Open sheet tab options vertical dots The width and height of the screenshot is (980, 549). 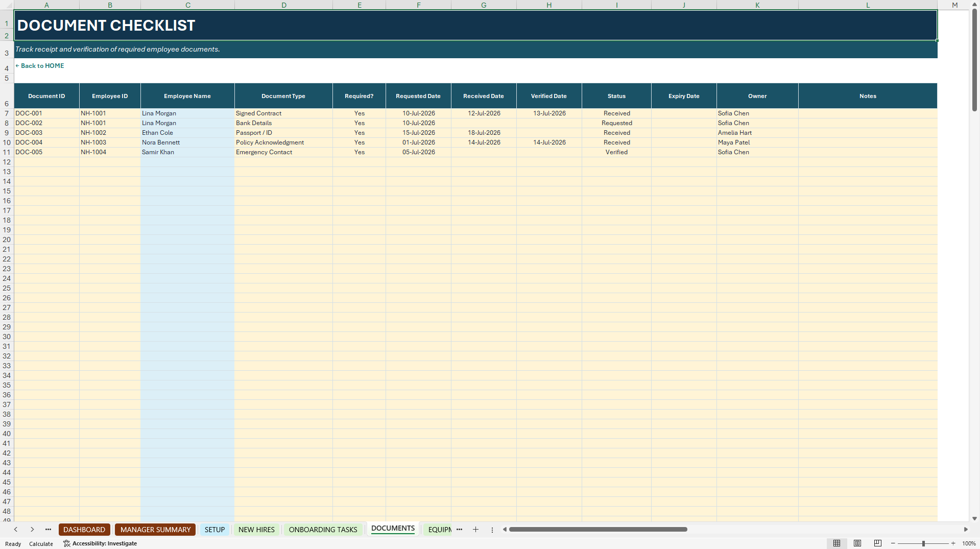point(492,530)
